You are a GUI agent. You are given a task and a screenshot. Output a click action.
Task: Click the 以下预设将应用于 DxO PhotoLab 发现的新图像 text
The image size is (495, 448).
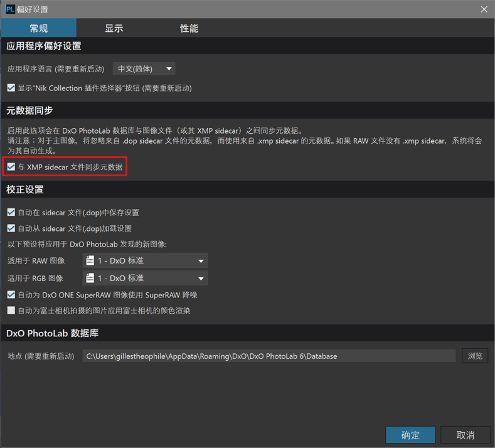(x=87, y=244)
